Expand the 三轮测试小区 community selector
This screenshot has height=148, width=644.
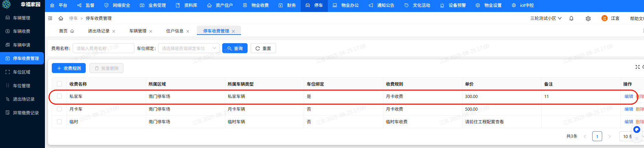point(546,18)
